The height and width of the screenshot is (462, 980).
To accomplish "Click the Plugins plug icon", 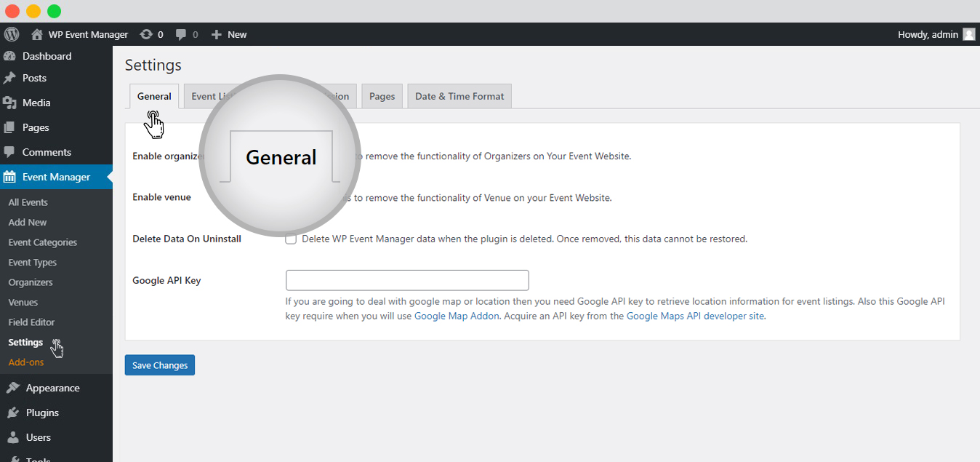I will click(12, 413).
